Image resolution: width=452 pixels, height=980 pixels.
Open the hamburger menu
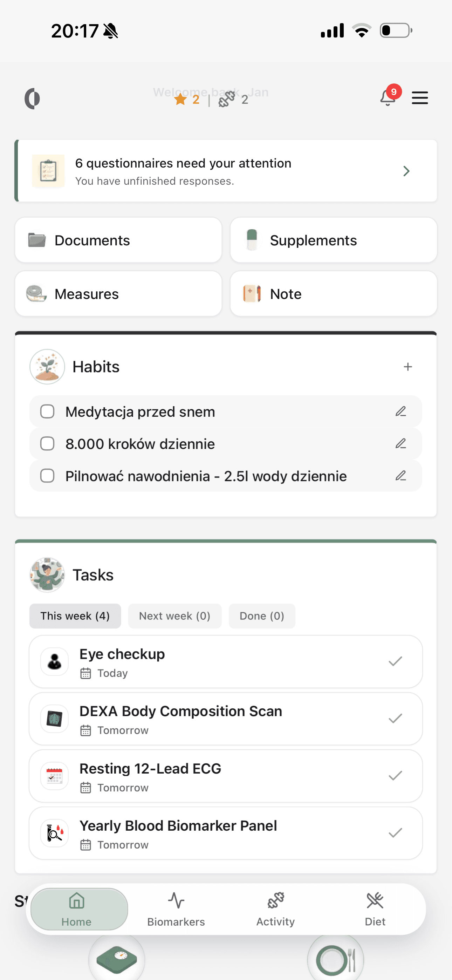tap(420, 98)
